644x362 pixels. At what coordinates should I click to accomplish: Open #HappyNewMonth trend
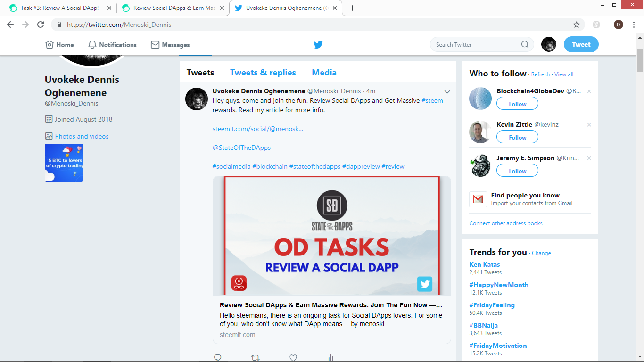[x=499, y=285]
